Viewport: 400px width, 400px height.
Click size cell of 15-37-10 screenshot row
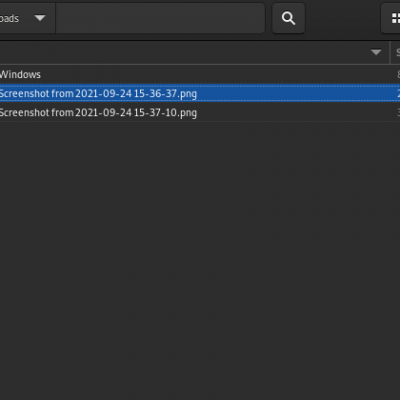tap(398, 113)
